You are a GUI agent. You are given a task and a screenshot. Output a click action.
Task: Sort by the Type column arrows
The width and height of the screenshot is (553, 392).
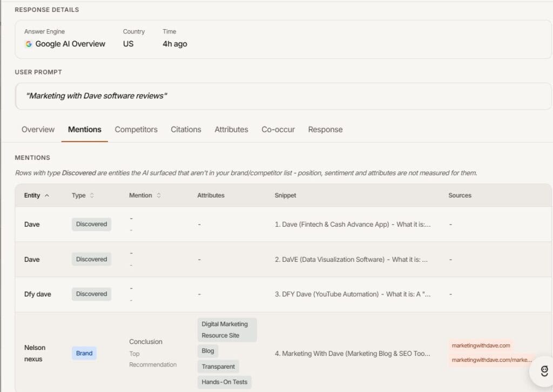coord(92,195)
